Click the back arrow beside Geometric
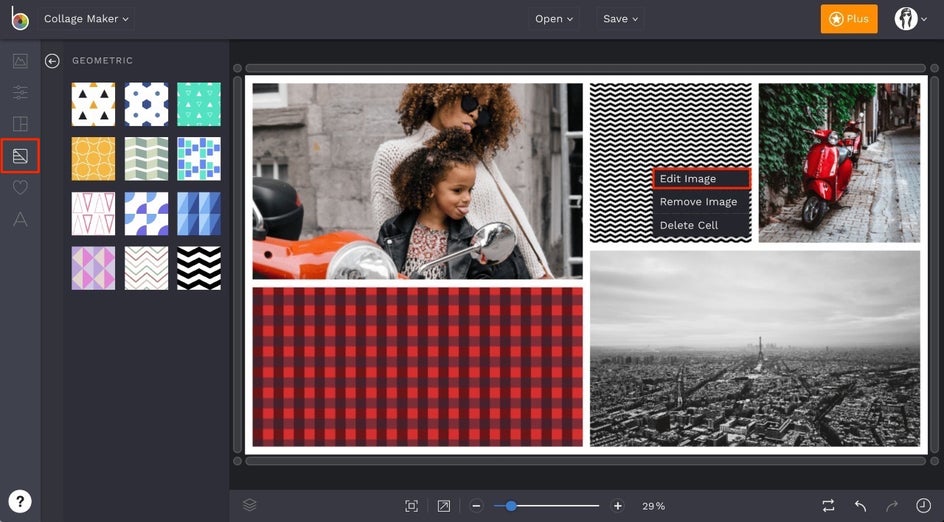This screenshot has height=522, width=944. (52, 61)
